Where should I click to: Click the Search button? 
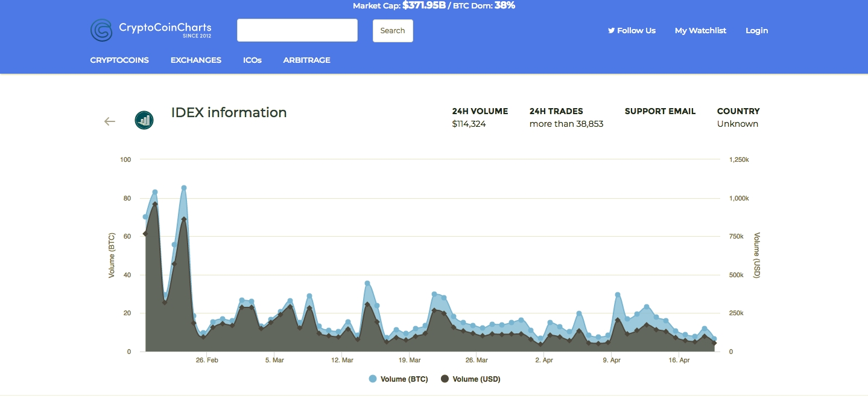tap(393, 31)
